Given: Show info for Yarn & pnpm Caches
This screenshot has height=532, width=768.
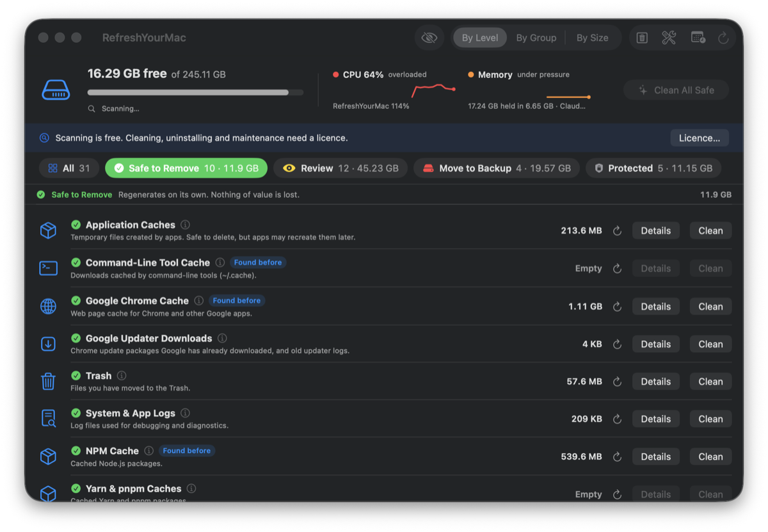Looking at the screenshot, I should point(191,488).
